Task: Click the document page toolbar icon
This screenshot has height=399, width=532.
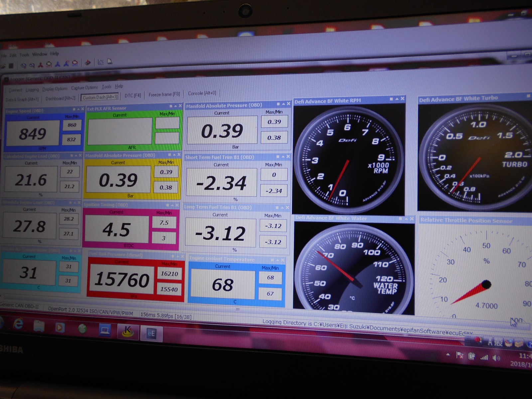Action: [x=109, y=62]
